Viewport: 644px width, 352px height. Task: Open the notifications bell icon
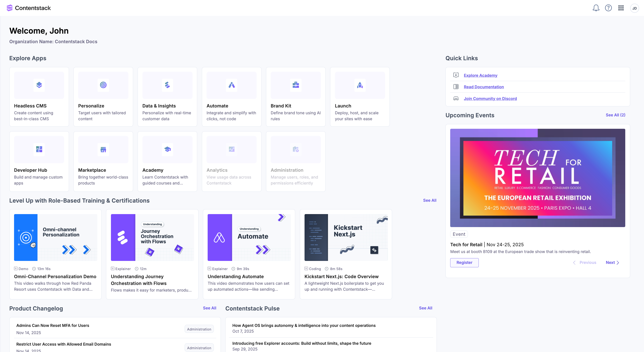(596, 8)
